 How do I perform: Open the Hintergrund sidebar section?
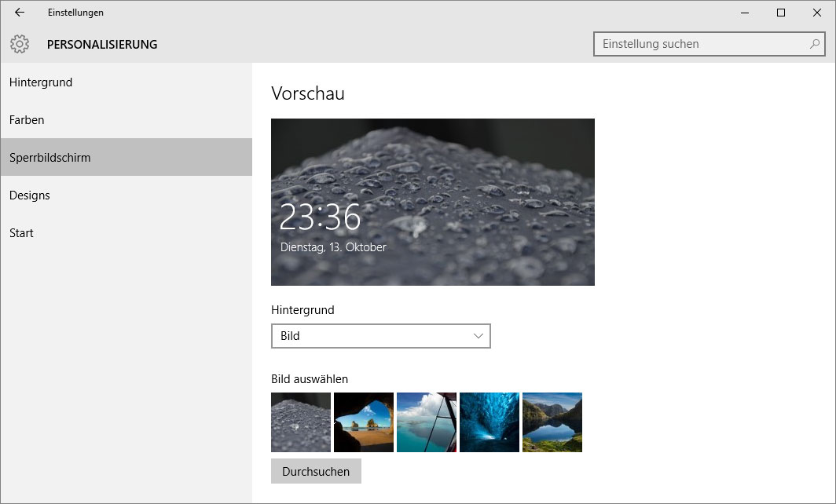point(126,82)
